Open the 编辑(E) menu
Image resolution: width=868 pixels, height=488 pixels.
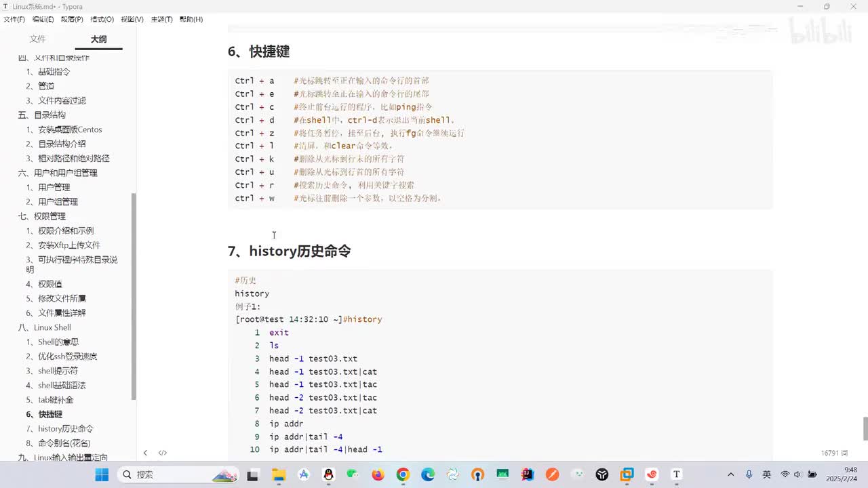click(x=43, y=19)
